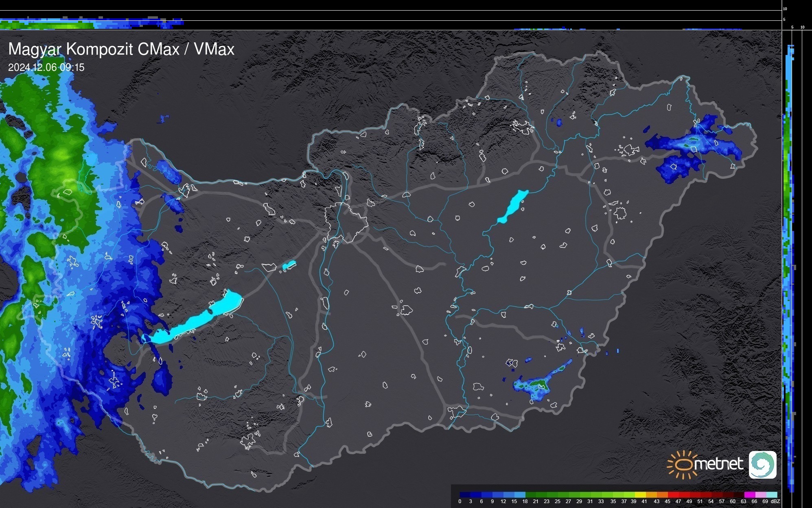Click the teal swirl logo icon
This screenshot has width=812, height=508.
[x=762, y=464]
